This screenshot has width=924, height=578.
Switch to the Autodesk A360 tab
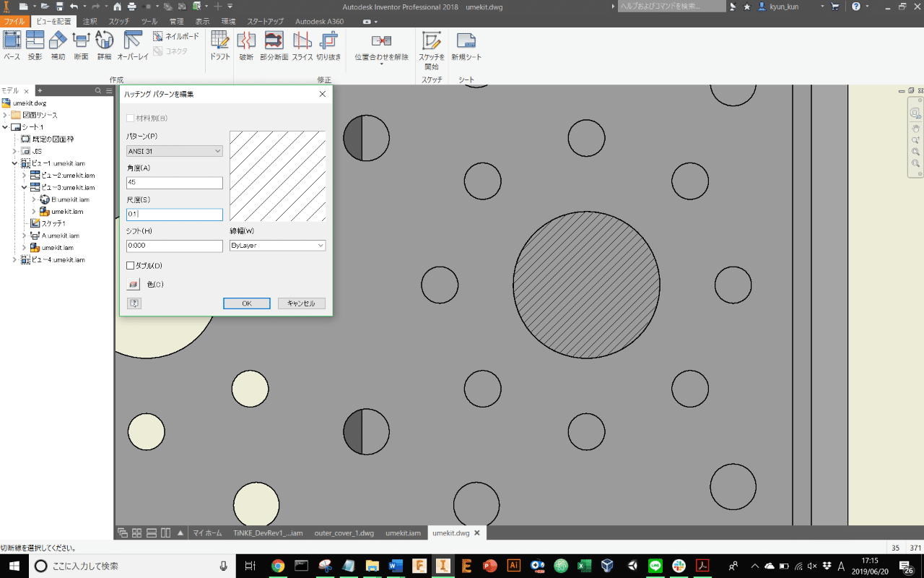click(320, 22)
